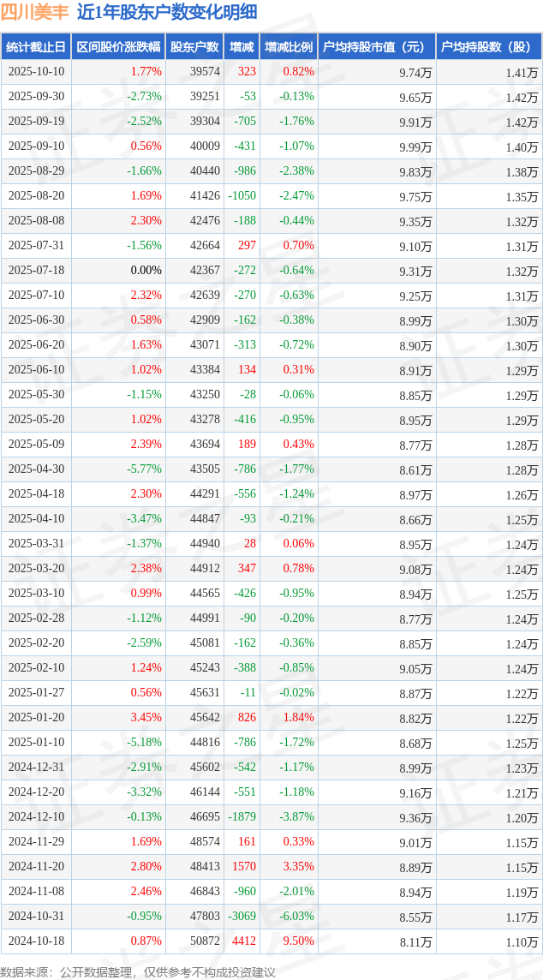Click the 9.99万 per-holder value cell
543x980 pixels.
pos(415,146)
